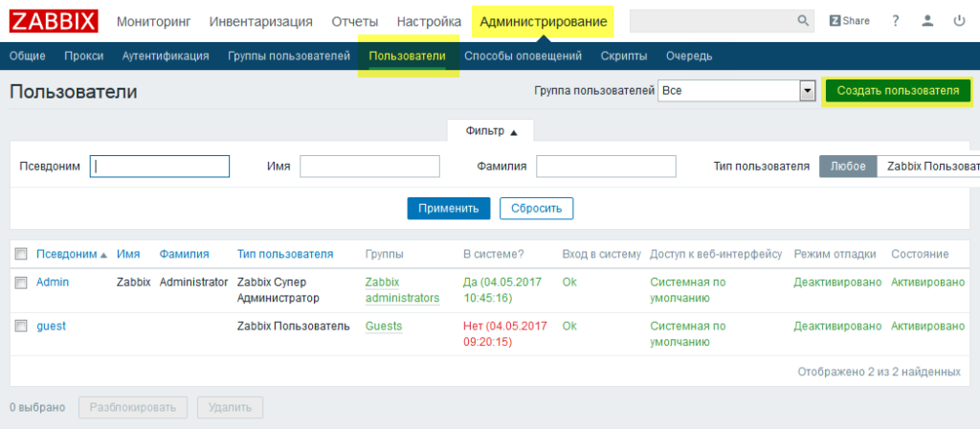Toggle Admin's 'Деактивировано' debug mode link

coord(837,282)
